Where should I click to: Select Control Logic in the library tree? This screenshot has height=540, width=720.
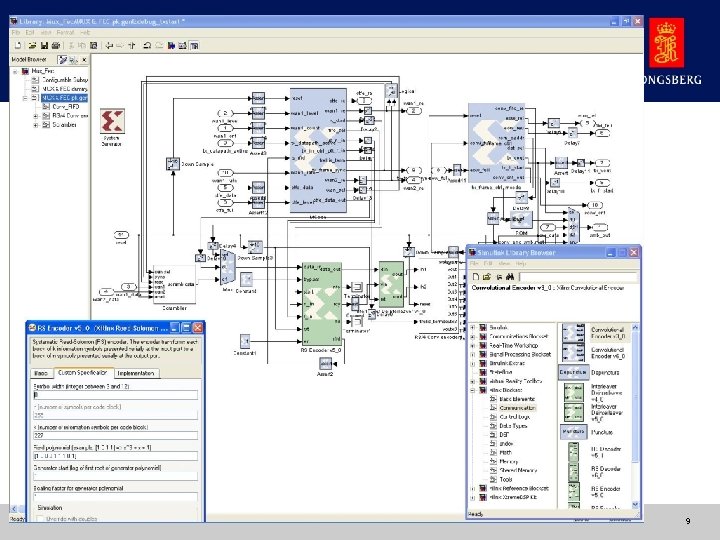click(x=514, y=417)
